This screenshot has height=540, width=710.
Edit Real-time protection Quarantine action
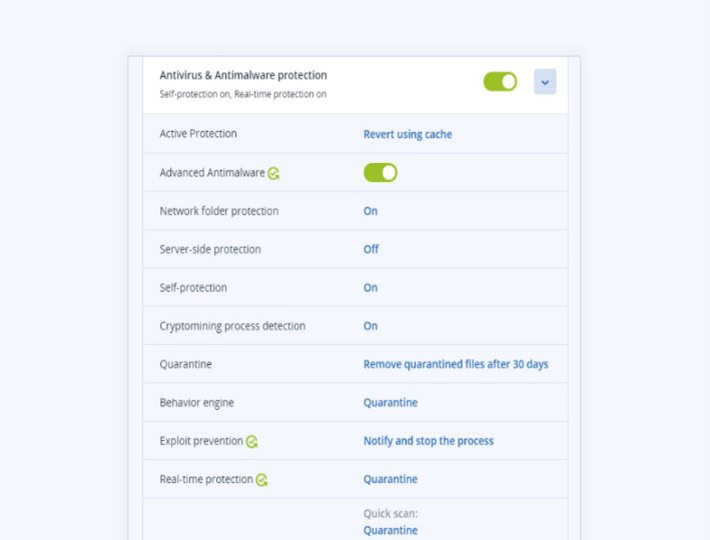(390, 479)
